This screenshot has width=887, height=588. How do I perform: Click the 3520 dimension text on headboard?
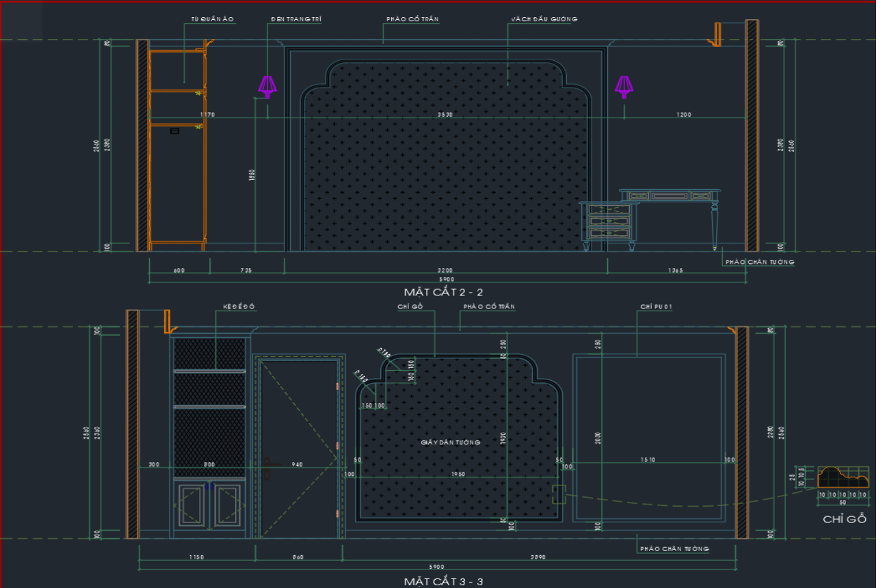445,115
